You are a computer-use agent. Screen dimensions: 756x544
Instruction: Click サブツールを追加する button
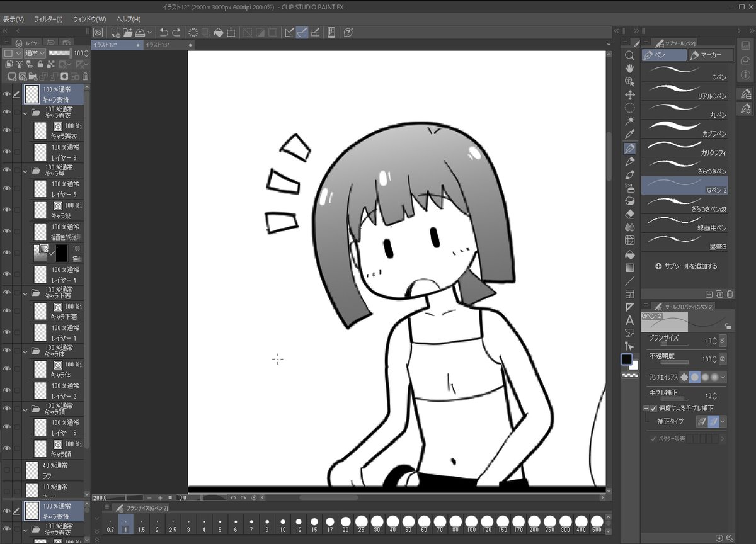[x=685, y=266]
